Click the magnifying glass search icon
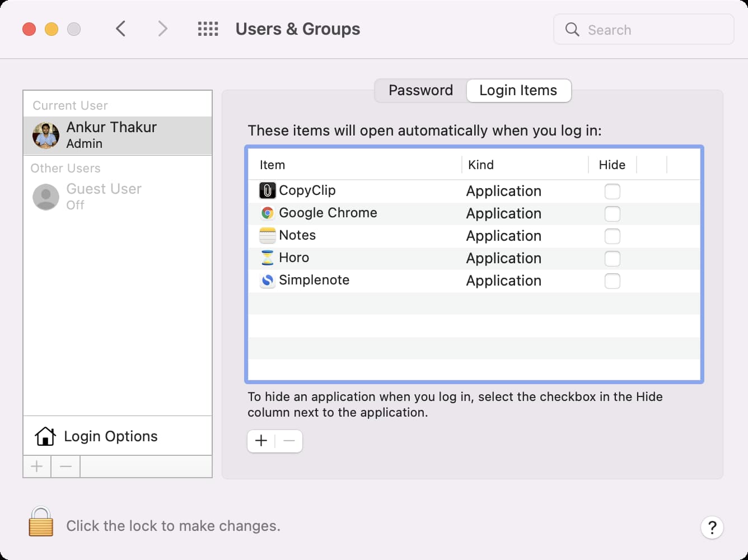 point(572,30)
